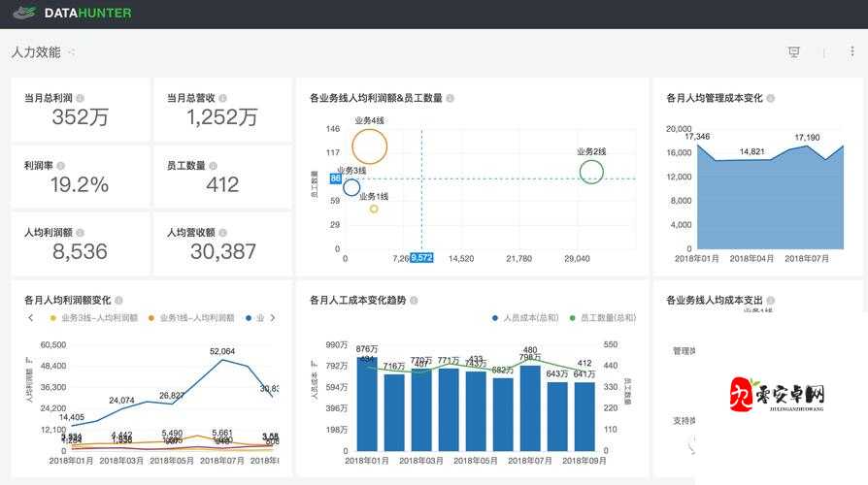Toggle 人员成本(总和) legend series

529,318
